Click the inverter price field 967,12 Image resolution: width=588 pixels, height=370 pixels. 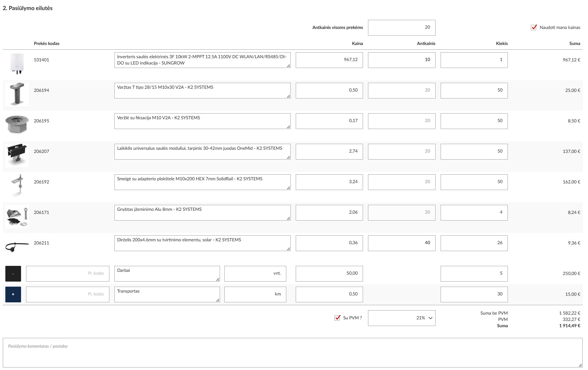(329, 60)
